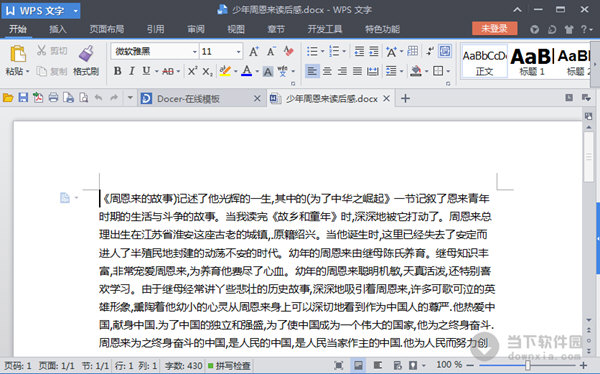Click the zoom slider handle
Image resolution: width=600 pixels, height=374 pixels.
click(528, 365)
